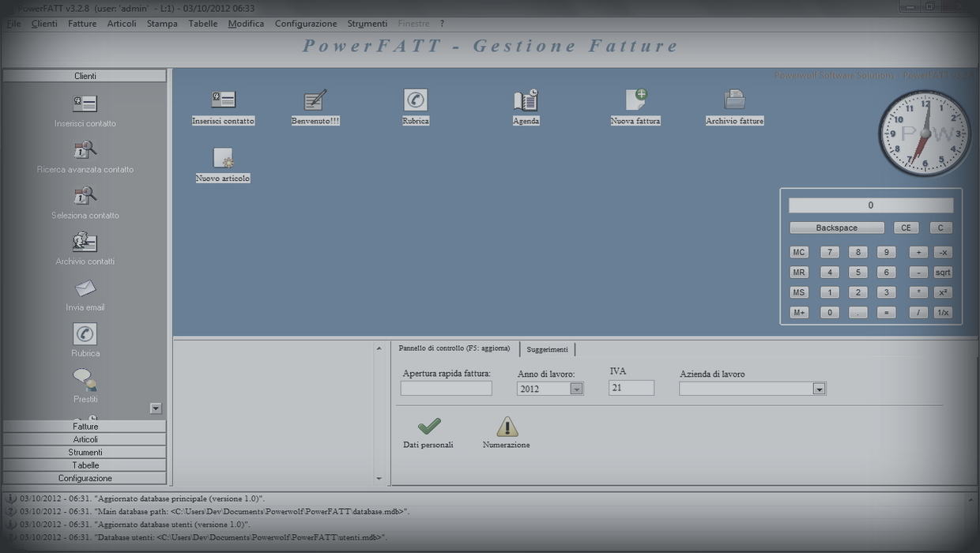Select the Pannello di controllo tab
Screen dimensions: 980x553
tap(454, 348)
